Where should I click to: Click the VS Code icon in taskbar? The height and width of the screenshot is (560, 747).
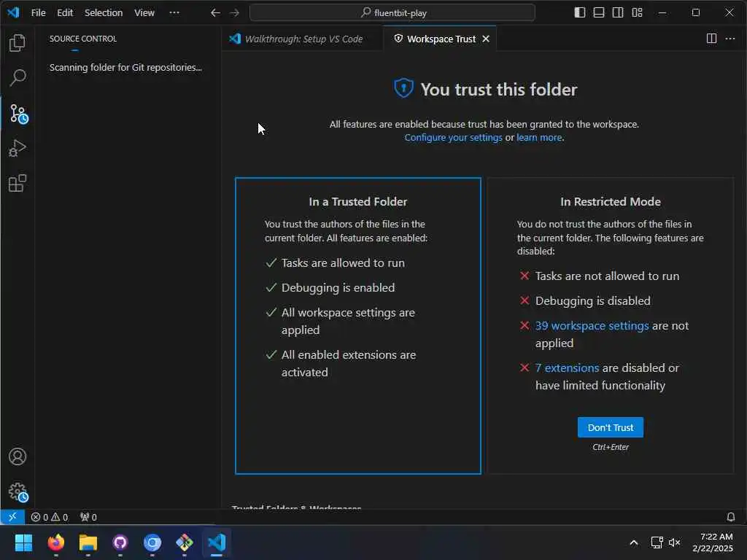pos(217,542)
